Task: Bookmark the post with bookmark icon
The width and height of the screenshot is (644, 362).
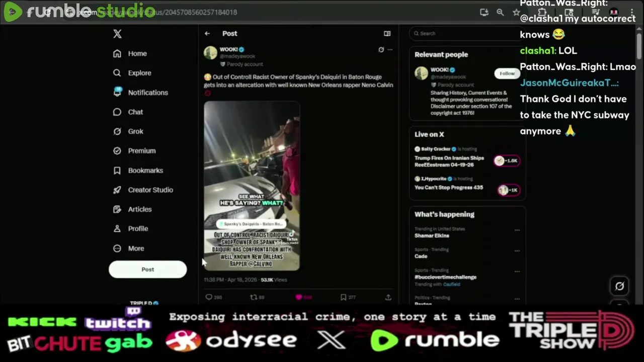Action: click(x=344, y=297)
